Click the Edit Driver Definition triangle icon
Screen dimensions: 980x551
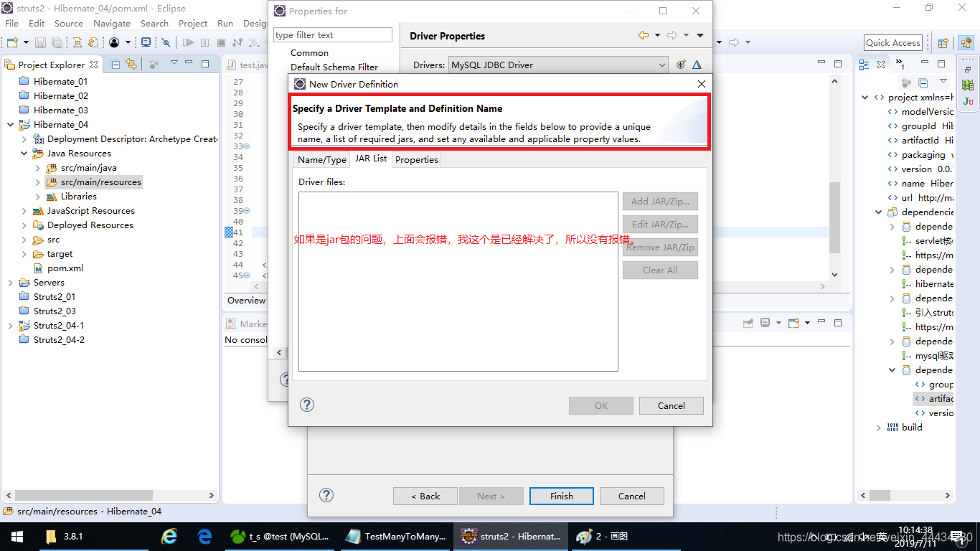[x=697, y=65]
